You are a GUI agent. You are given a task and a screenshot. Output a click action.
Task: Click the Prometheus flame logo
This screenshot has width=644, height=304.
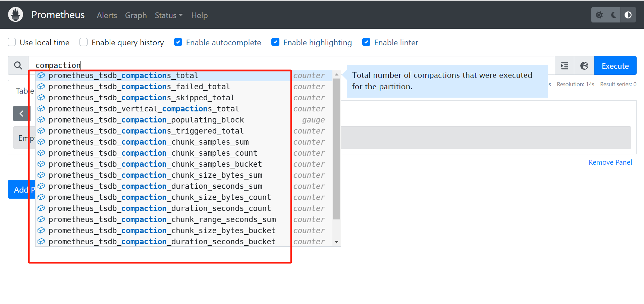tap(15, 14)
